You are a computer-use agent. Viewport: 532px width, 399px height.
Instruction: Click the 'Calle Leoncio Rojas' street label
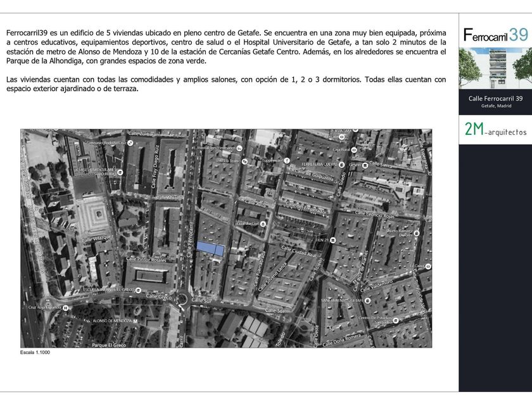coord(375,215)
